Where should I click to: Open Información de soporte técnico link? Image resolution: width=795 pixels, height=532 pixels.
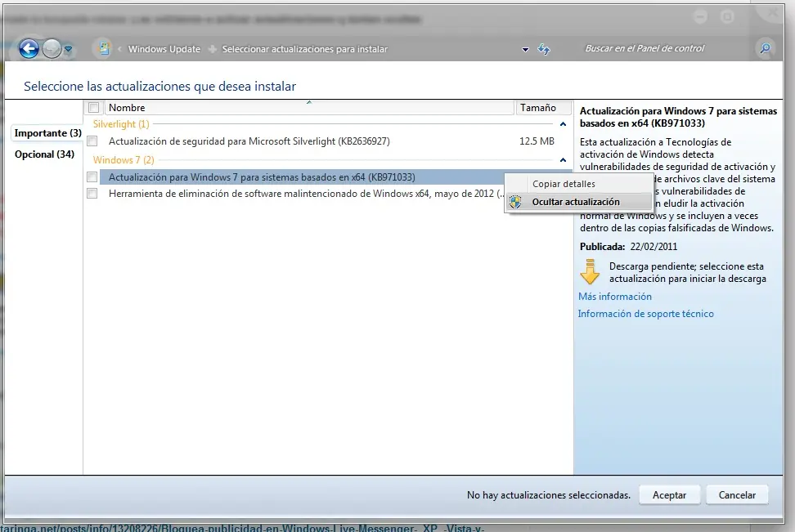coord(646,314)
